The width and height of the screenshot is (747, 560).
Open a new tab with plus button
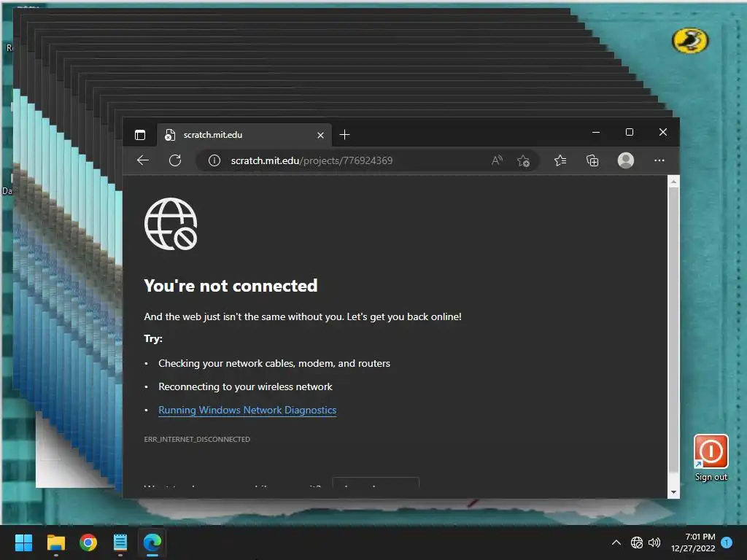click(x=344, y=135)
